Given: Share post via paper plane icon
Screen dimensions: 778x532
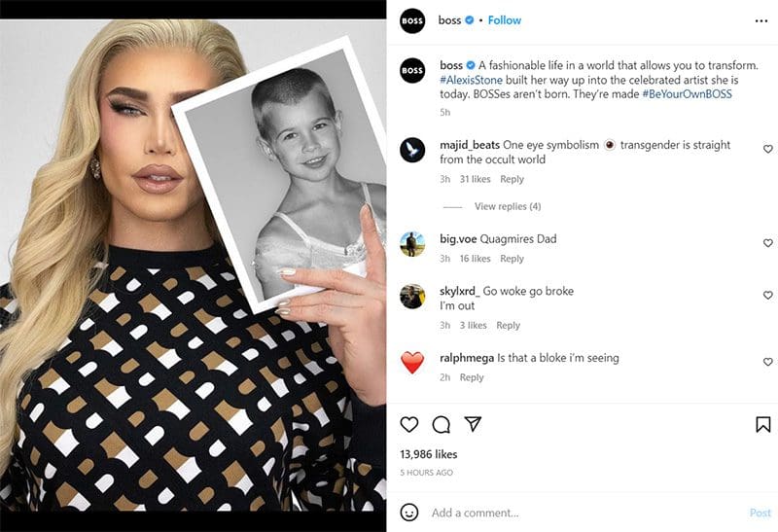Looking at the screenshot, I should [473, 424].
